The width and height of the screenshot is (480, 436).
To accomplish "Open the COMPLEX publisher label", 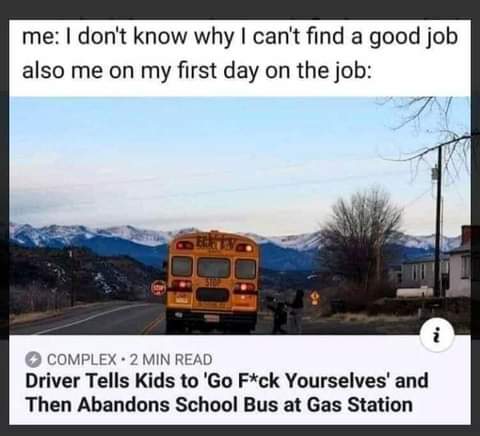I will pyautogui.click(x=82, y=360).
